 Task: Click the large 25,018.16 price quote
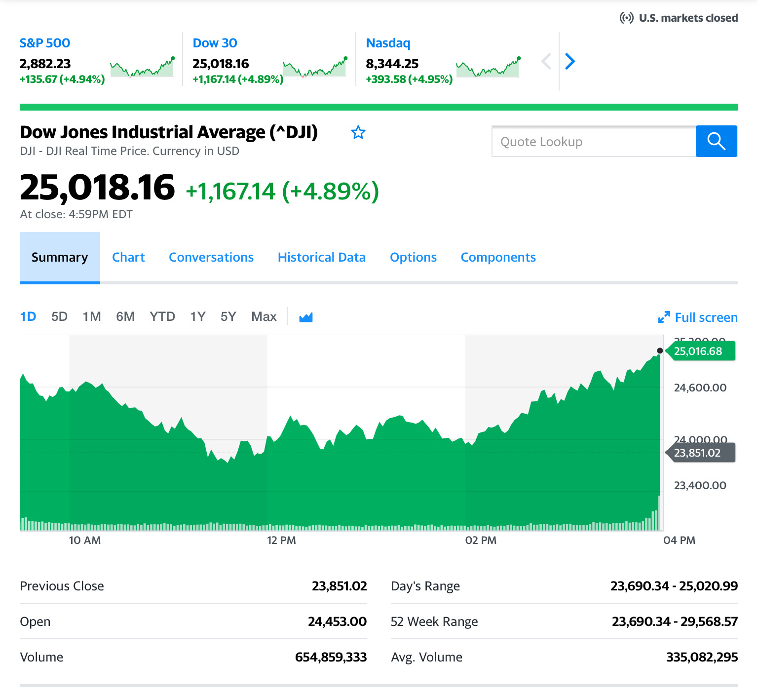[97, 188]
